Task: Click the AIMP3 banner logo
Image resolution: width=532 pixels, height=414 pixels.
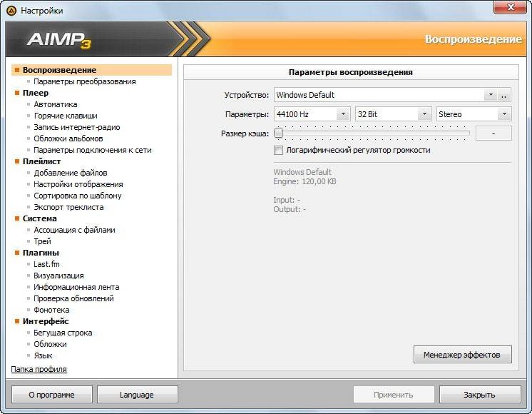Action: pyautogui.click(x=59, y=40)
